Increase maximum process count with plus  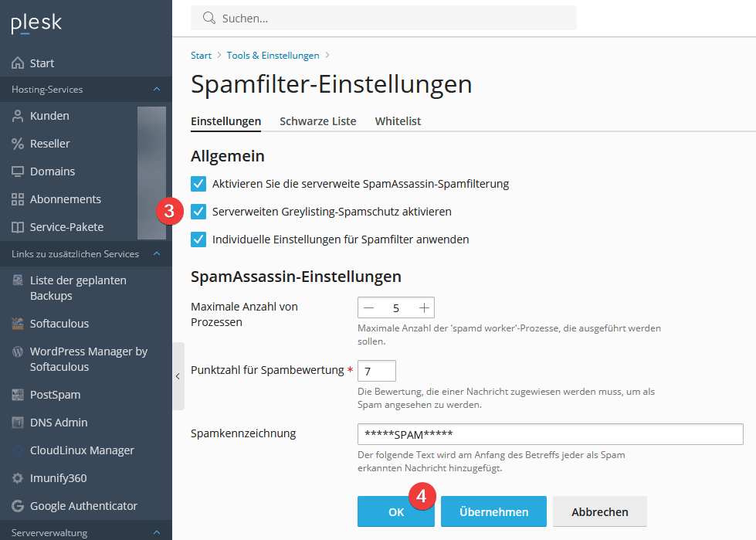pyautogui.click(x=424, y=307)
